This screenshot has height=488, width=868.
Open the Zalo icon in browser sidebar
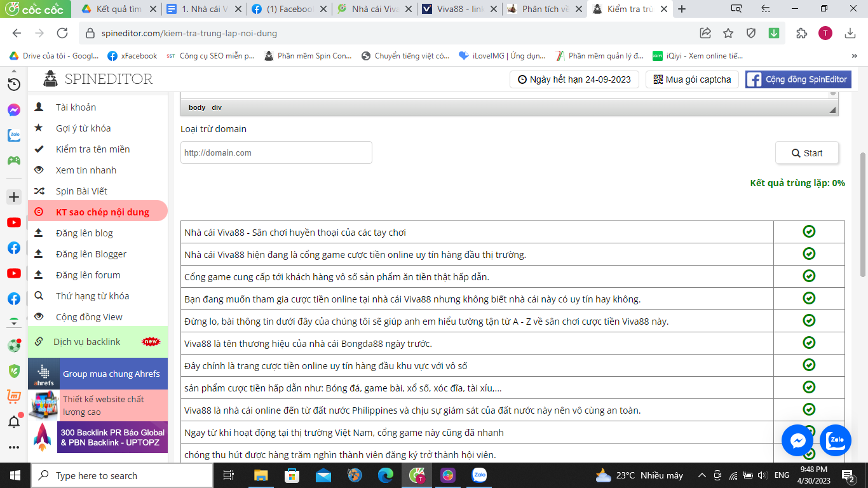(13, 135)
